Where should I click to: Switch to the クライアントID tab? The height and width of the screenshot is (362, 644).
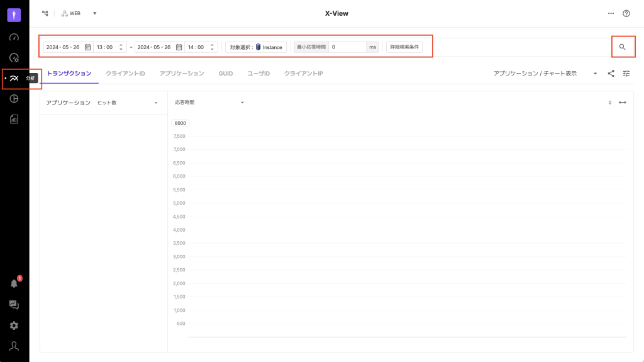[x=125, y=74]
